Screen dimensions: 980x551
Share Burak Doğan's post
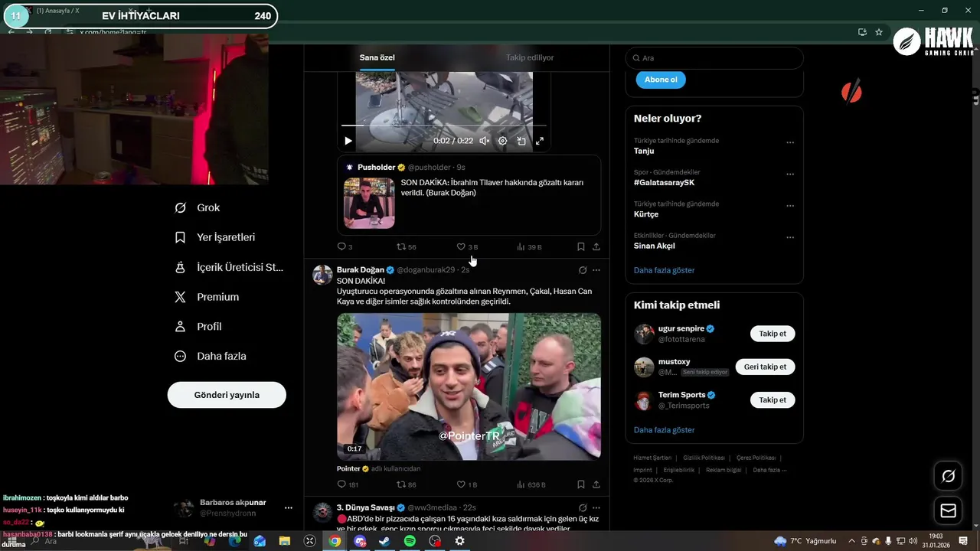pyautogui.click(x=596, y=484)
